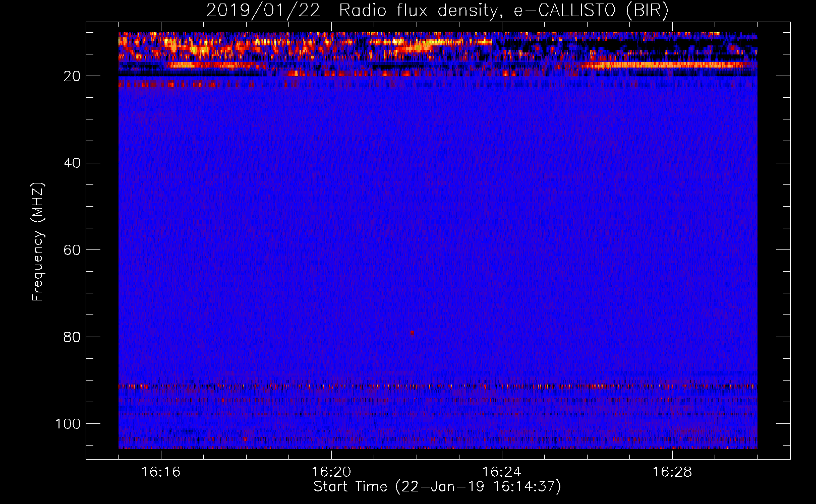The width and height of the screenshot is (816, 504).
Task: Click the 'Start Time (22-Jan-19 16:14:37)' label
Action: [x=437, y=487]
